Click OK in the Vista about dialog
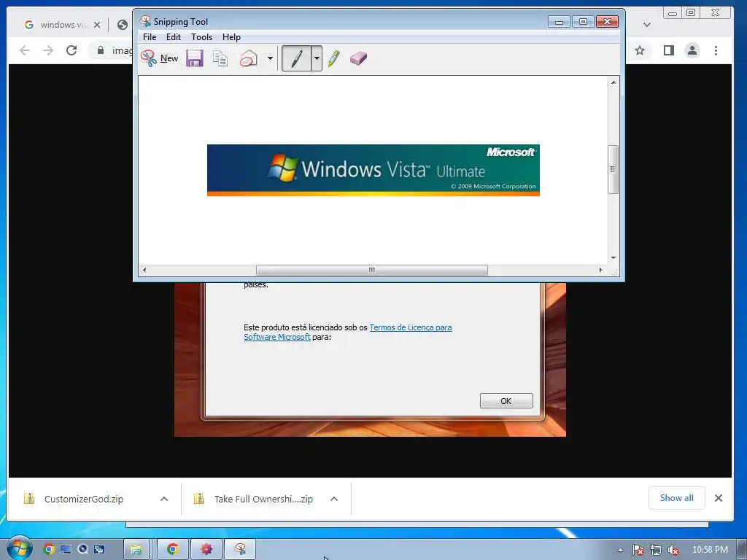The height and width of the screenshot is (560, 747). tap(506, 401)
